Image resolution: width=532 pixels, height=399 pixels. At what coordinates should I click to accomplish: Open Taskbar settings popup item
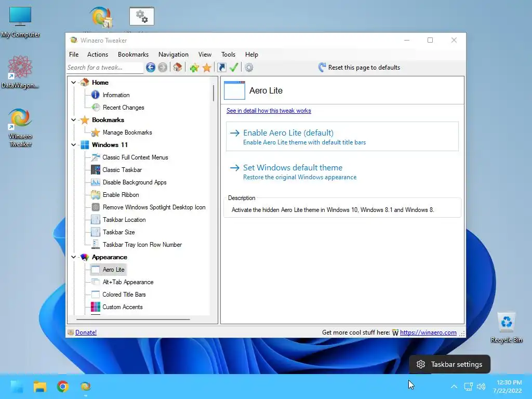pos(449,364)
